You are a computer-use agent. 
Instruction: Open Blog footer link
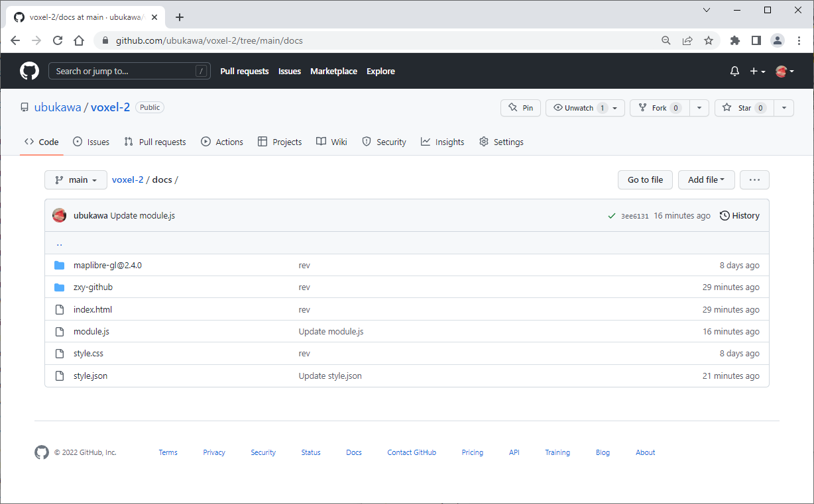[x=603, y=452]
